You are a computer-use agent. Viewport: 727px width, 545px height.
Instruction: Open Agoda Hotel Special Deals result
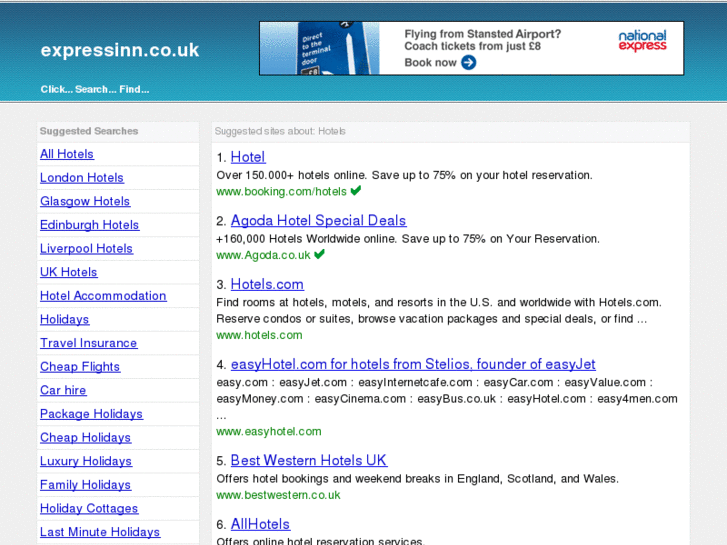pos(319,221)
